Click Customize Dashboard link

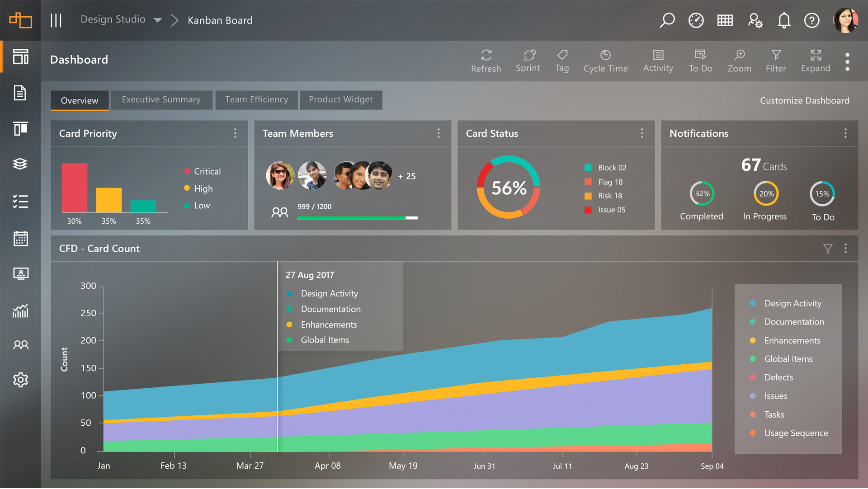click(x=804, y=101)
